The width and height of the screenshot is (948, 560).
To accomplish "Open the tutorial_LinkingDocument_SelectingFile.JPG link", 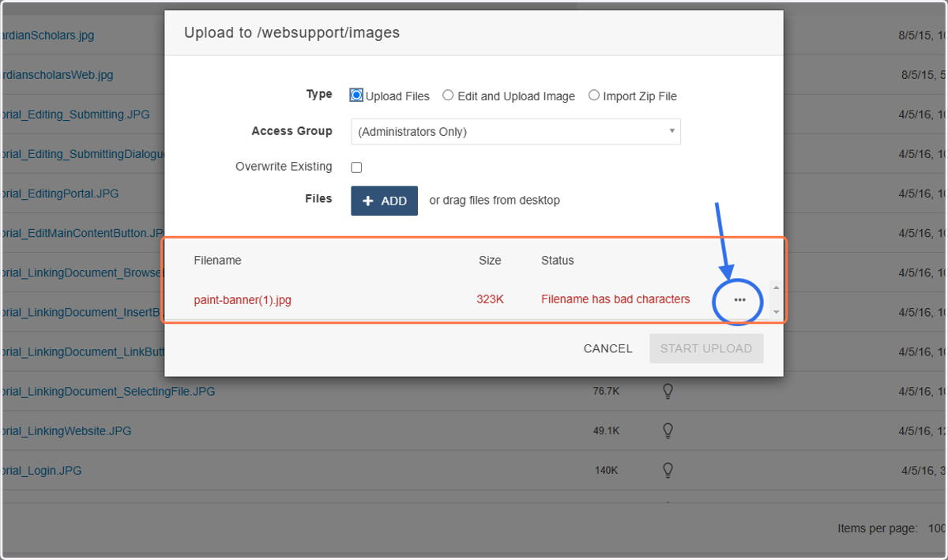I will [108, 391].
